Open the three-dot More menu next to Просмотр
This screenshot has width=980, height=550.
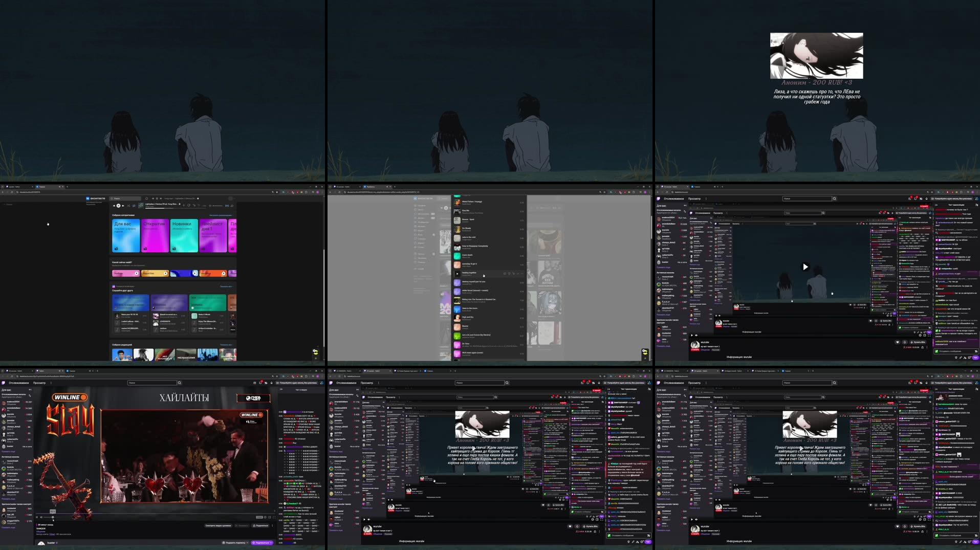pyautogui.click(x=706, y=199)
